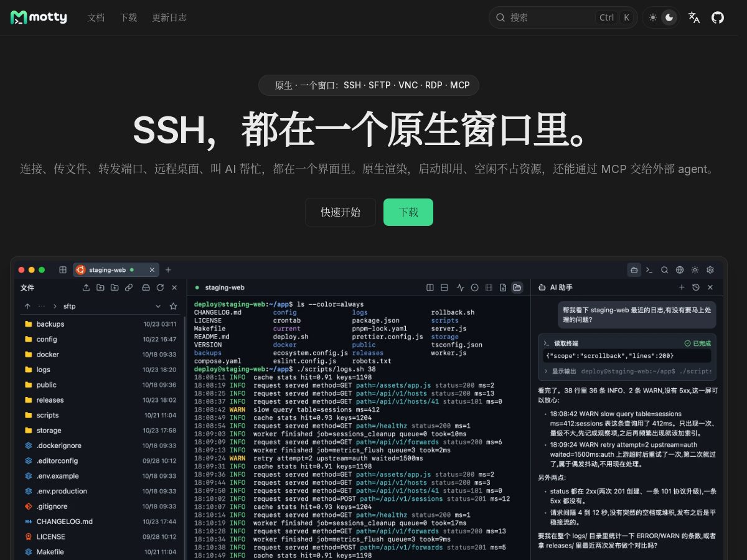Select the .gitignore file
This screenshot has width=747, height=560.
point(100,506)
